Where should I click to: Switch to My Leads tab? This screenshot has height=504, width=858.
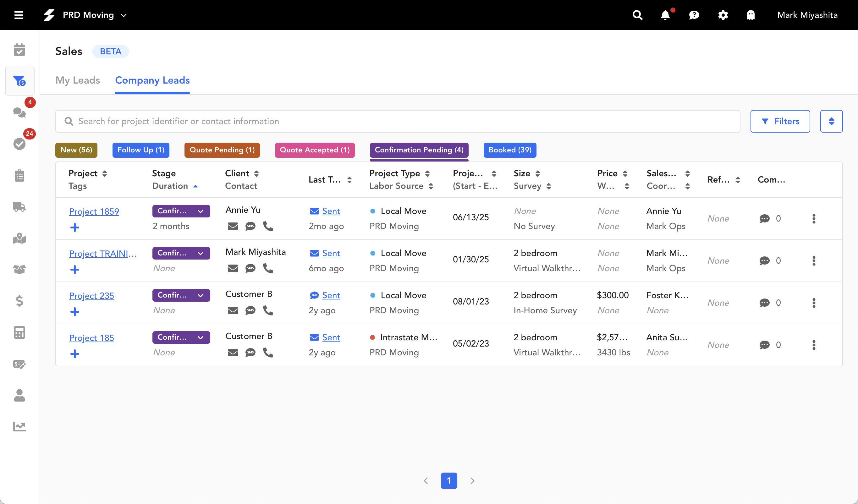[78, 80]
